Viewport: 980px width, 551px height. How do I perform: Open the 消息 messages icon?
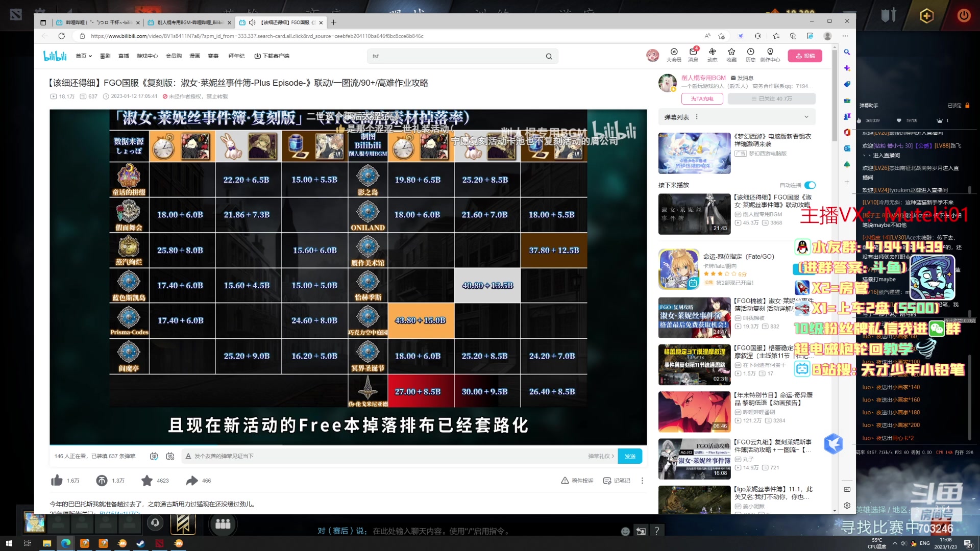[693, 55]
